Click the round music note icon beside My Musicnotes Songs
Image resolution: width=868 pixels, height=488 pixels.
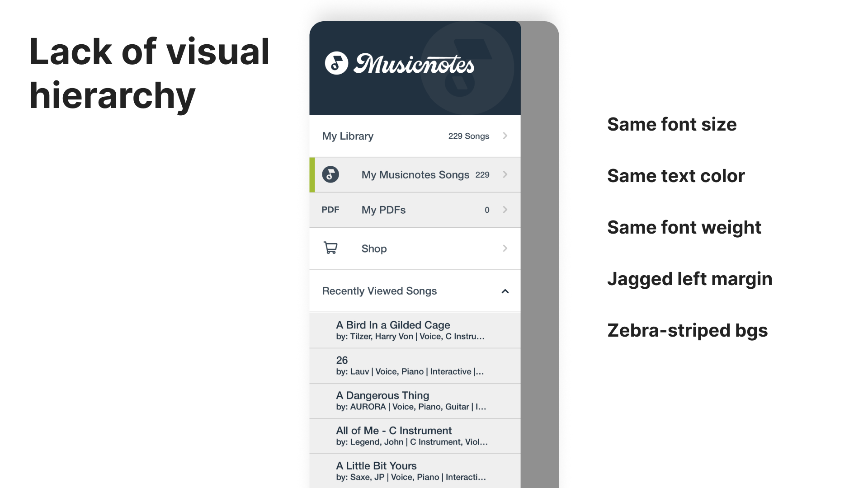tap(330, 174)
